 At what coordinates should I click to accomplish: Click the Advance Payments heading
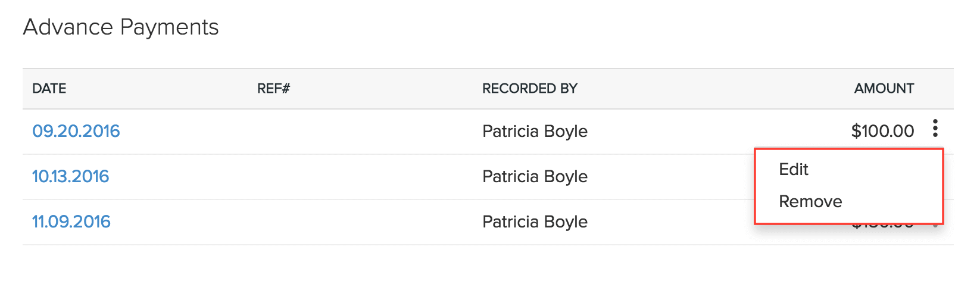[121, 27]
